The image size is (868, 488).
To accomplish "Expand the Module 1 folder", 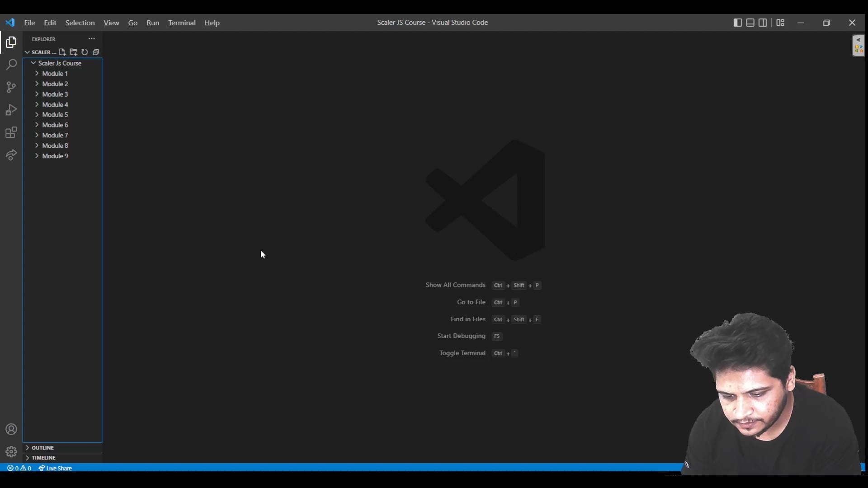I will pyautogui.click(x=62, y=74).
